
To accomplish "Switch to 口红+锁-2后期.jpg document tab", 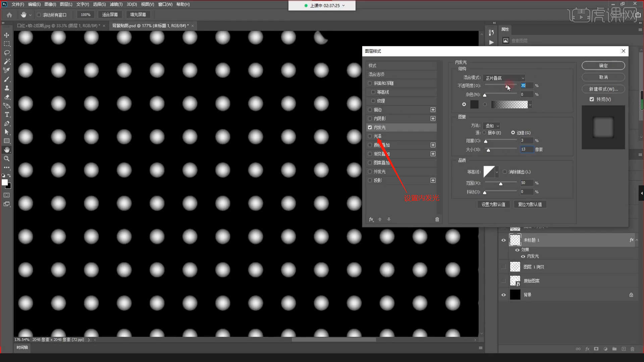I will 58,26.
